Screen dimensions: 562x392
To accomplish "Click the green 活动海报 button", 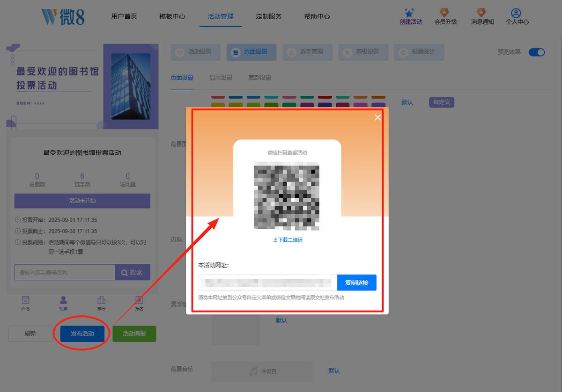I will point(134,334).
